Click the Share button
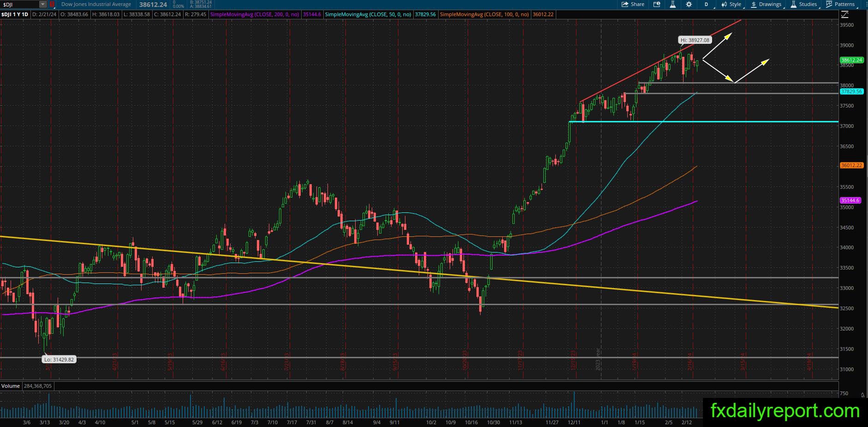The image size is (868, 427). coord(633,4)
